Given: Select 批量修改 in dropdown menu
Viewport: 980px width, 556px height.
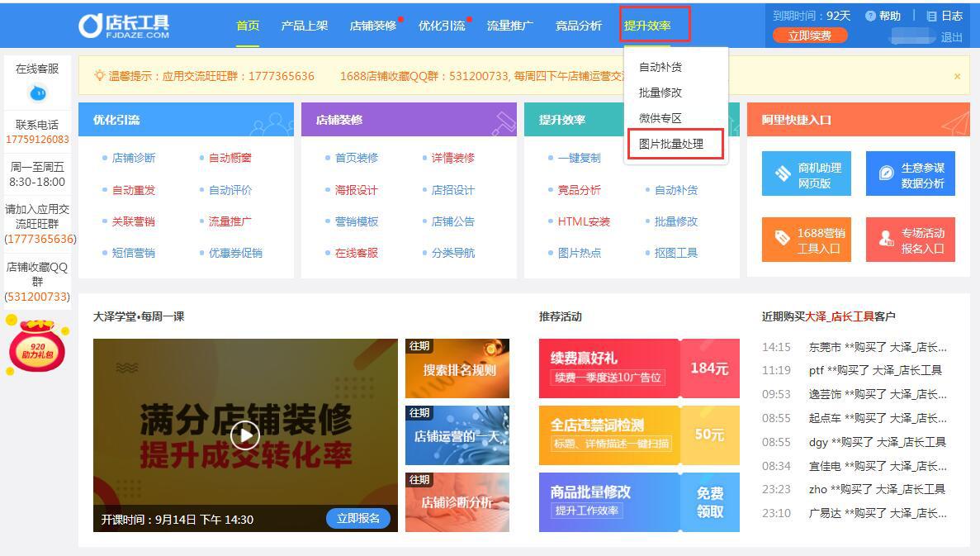Looking at the screenshot, I should click(660, 93).
